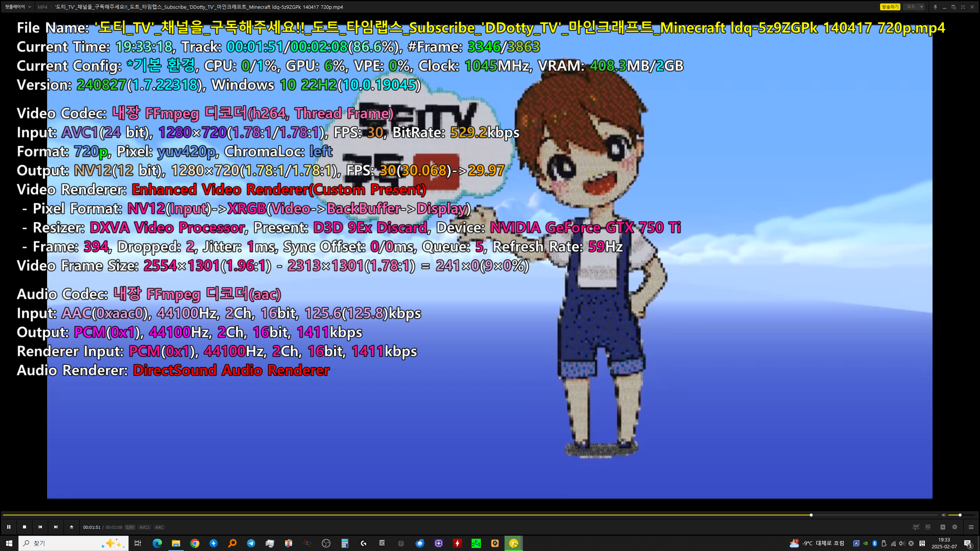Click the NVIDIA tray icon
The height and width of the screenshot is (551, 980).
coord(866,543)
